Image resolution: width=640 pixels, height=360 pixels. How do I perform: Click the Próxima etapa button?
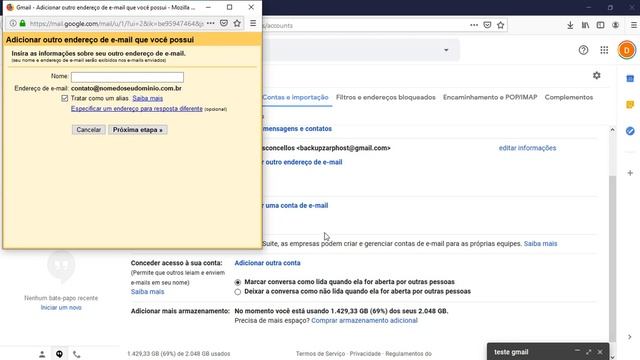click(x=138, y=130)
